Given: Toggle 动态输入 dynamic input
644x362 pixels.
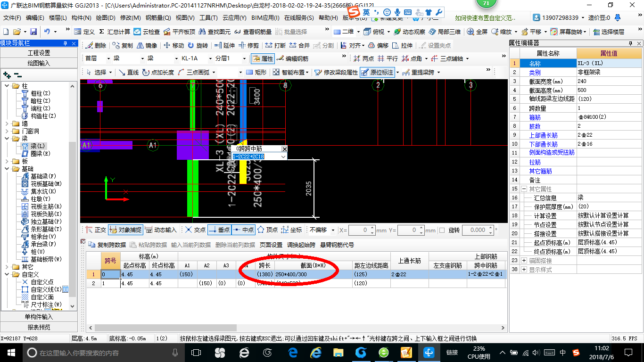Looking at the screenshot, I should coord(161,230).
